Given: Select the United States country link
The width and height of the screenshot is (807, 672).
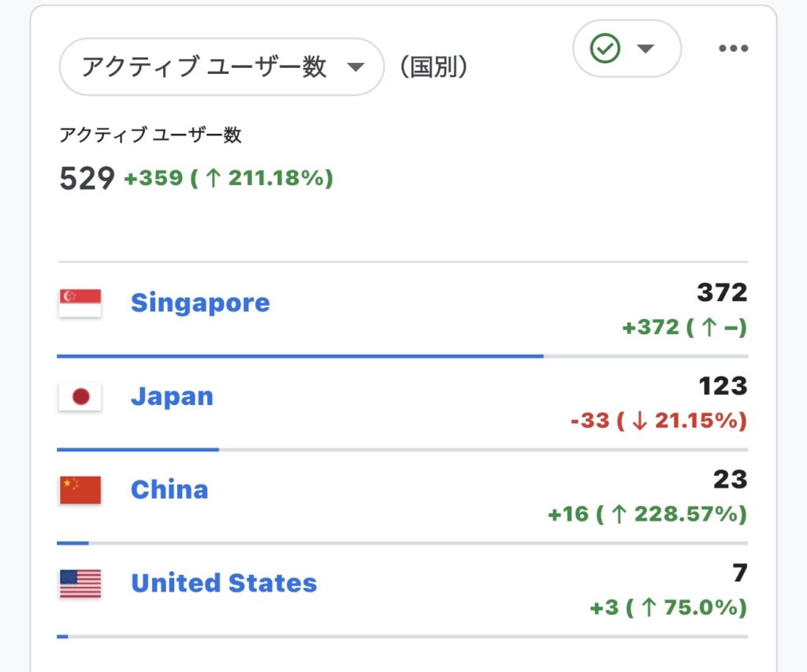Looking at the screenshot, I should pyautogui.click(x=224, y=583).
